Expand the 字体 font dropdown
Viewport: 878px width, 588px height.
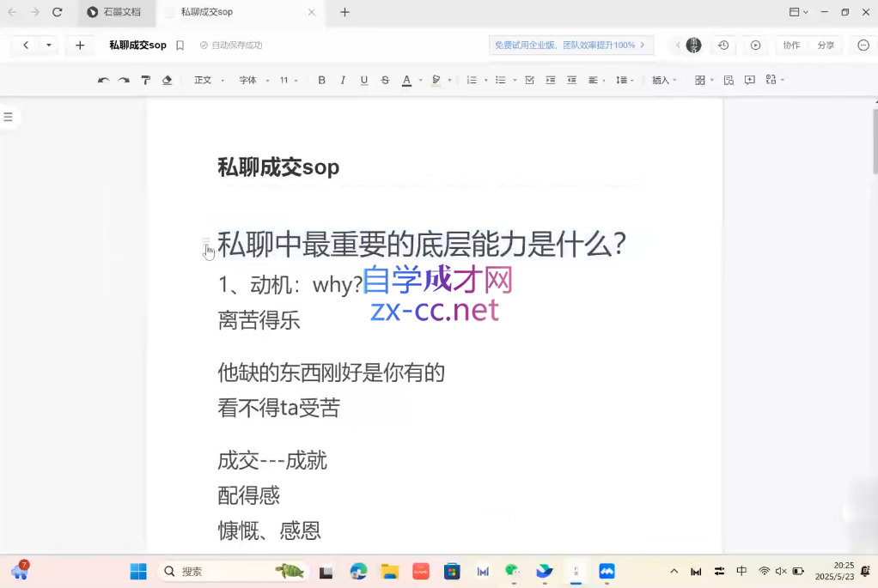(x=253, y=80)
